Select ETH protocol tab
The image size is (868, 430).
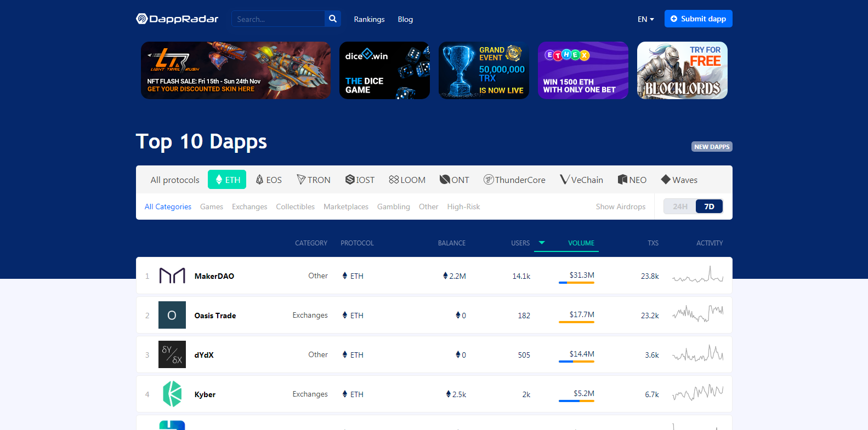click(227, 180)
